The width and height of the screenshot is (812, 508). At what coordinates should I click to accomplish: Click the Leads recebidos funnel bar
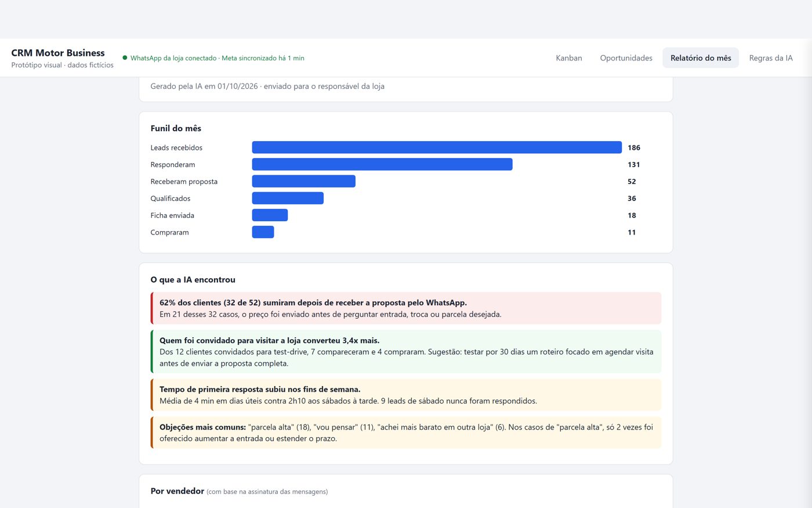pyautogui.click(x=437, y=147)
